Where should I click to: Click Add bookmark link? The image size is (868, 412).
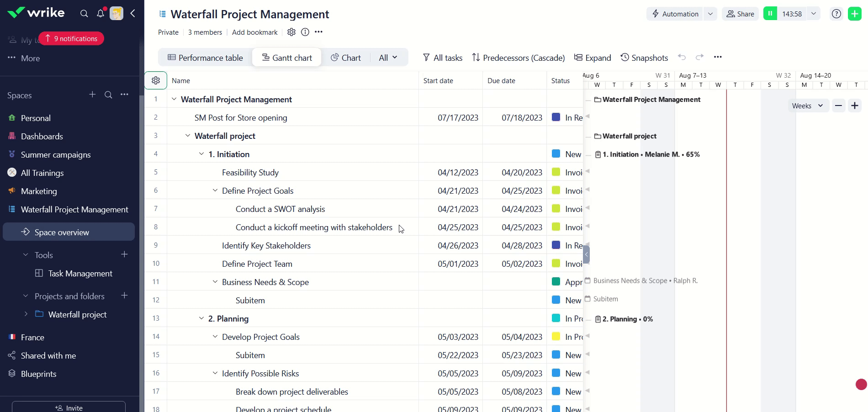pos(254,32)
